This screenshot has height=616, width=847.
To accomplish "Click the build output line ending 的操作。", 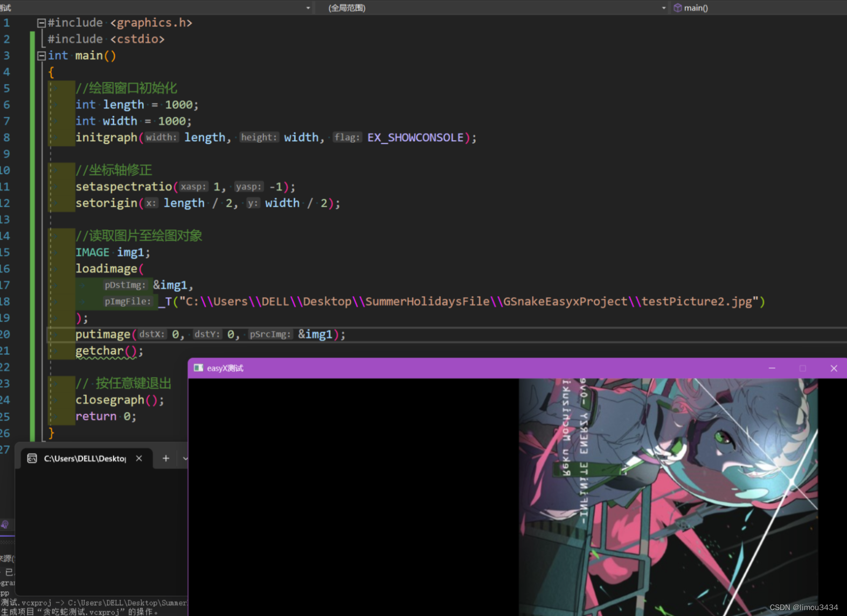I will (79, 612).
